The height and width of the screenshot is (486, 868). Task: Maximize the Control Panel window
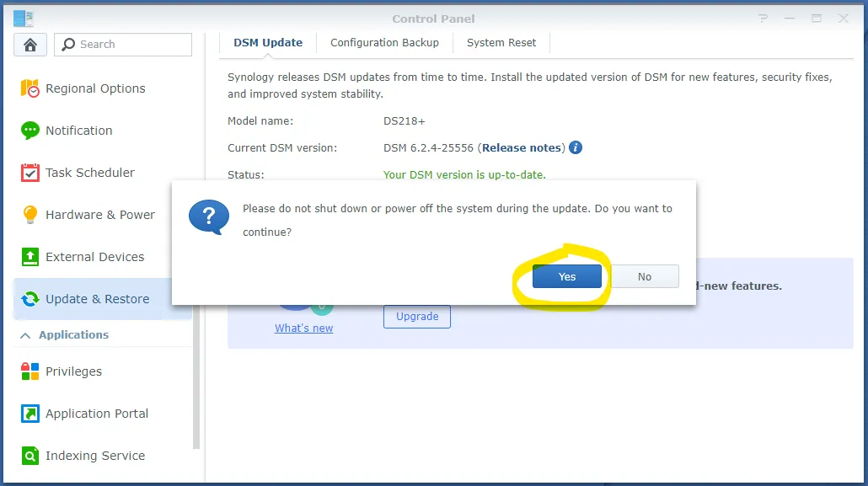point(817,19)
